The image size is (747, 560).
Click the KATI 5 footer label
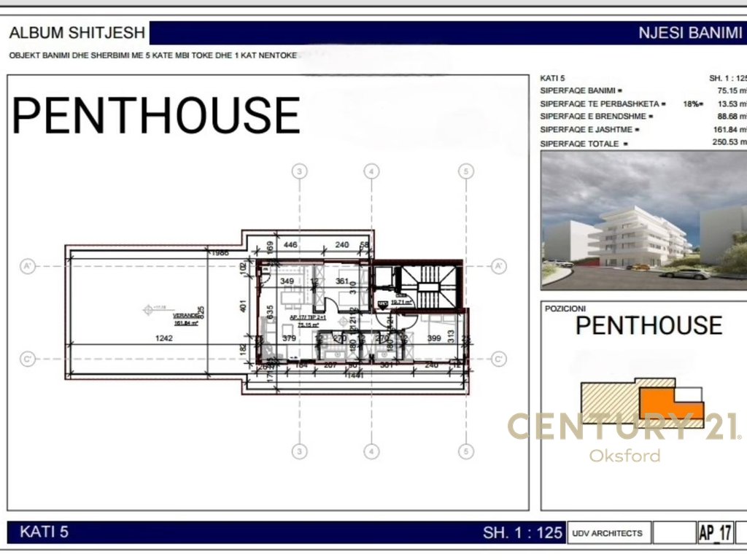point(44,532)
